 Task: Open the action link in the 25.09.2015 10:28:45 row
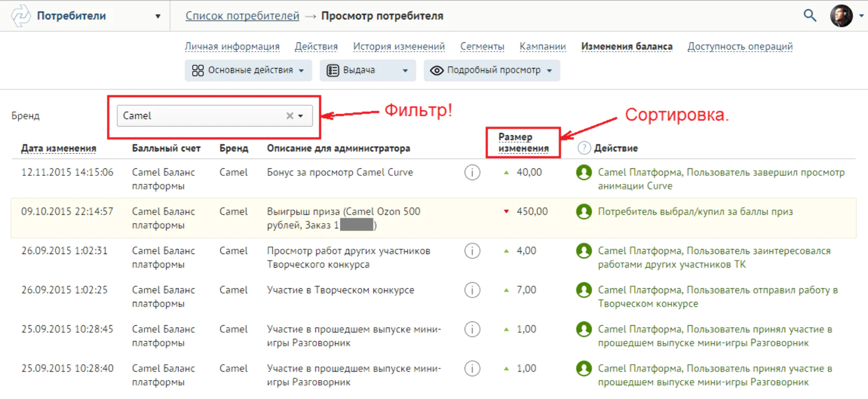tap(715, 336)
